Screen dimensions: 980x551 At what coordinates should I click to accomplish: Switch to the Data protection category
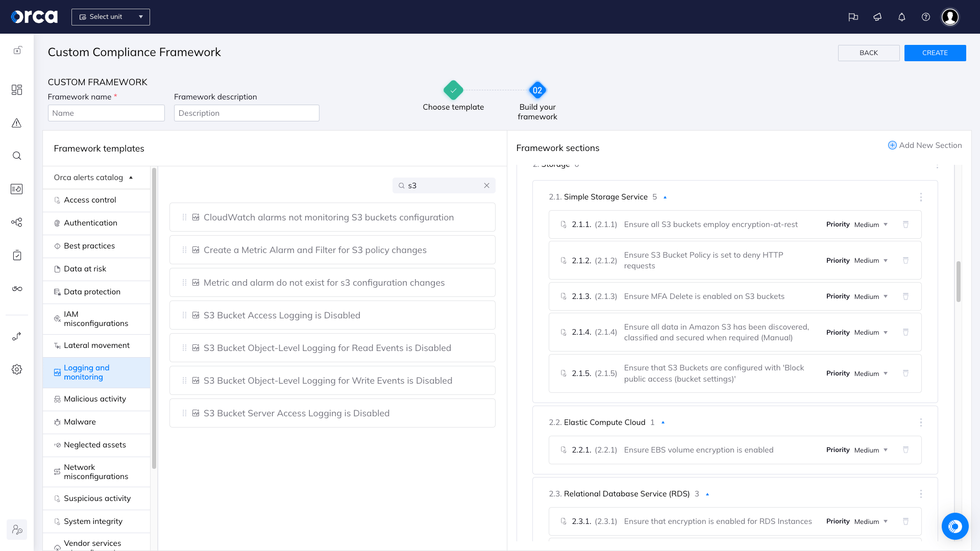click(x=92, y=291)
